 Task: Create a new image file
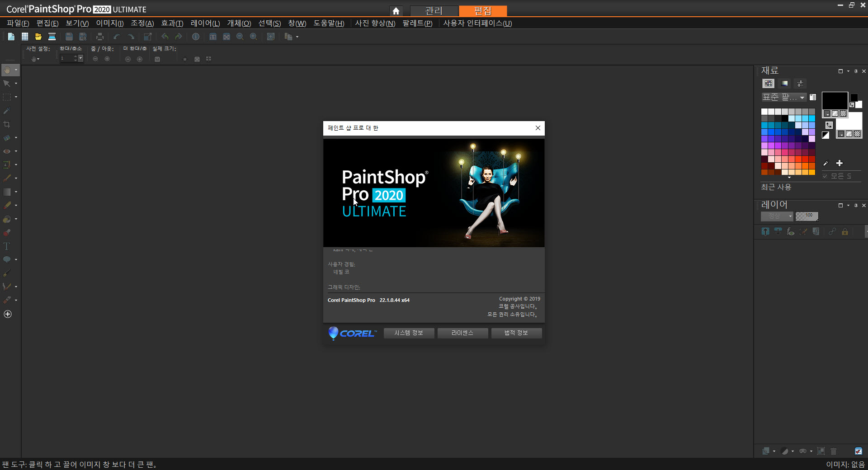[11, 37]
